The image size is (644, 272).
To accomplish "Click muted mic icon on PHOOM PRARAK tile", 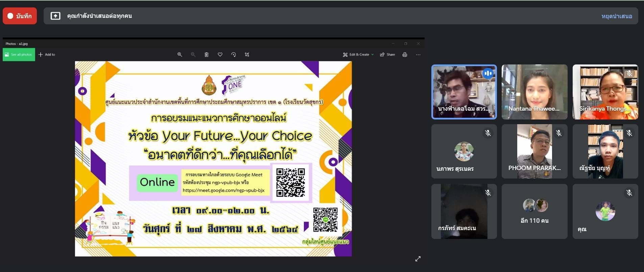I will 559,133.
